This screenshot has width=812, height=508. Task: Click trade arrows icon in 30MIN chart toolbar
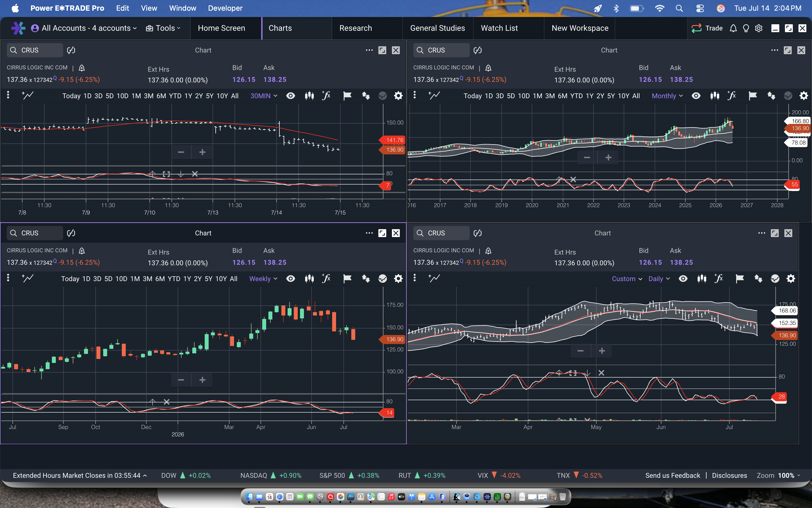[x=366, y=96]
